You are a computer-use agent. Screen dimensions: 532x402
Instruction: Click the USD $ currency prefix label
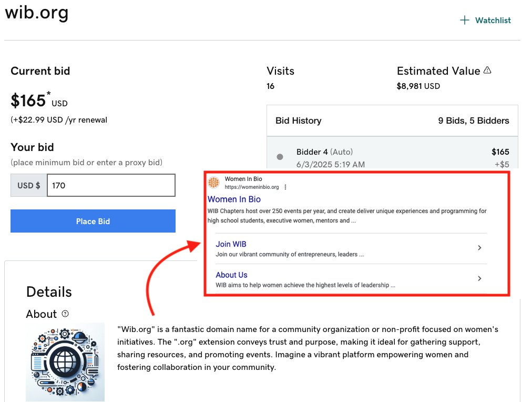coord(29,185)
